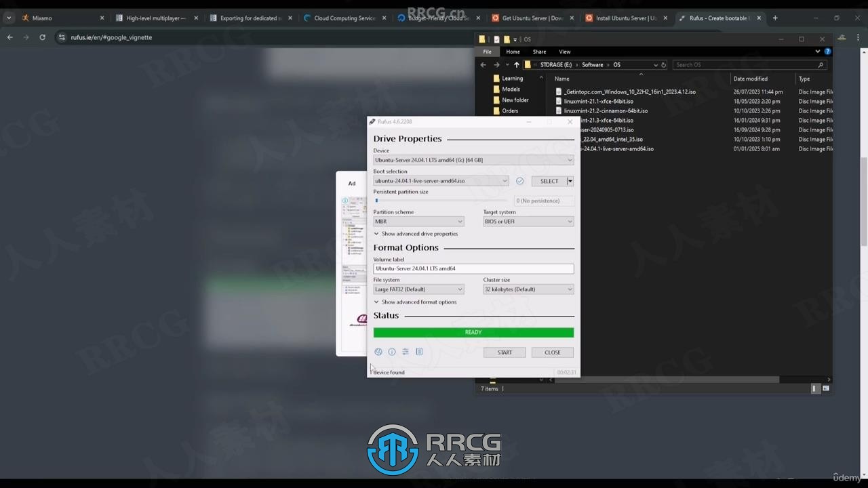
Task: Open Explorer recent locations dropdown arrow
Action: point(507,65)
